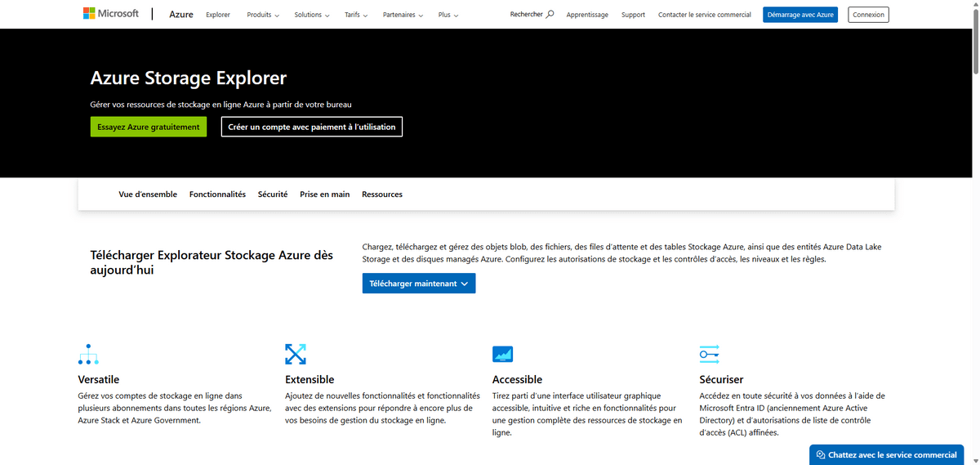Expand the Solutions menu

click(312, 15)
